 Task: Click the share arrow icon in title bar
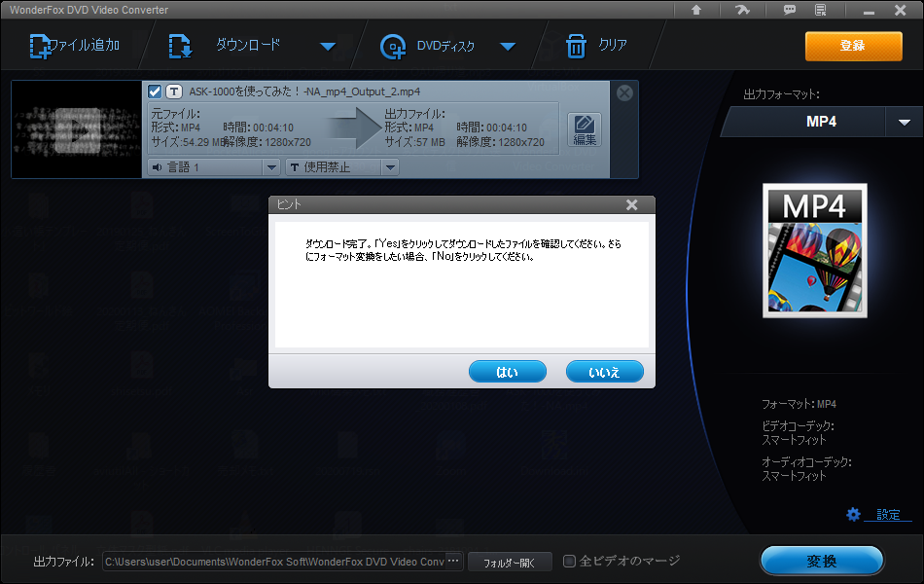[742, 10]
